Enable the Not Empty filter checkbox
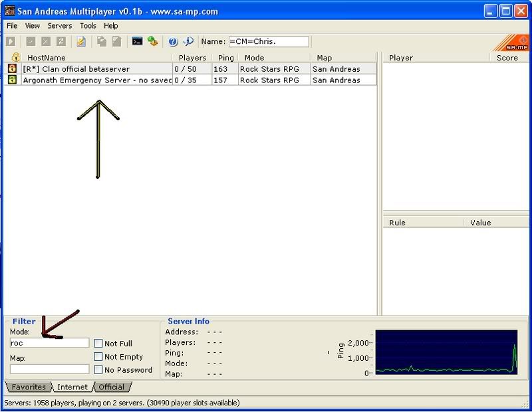The width and height of the screenshot is (532, 412). (x=98, y=356)
